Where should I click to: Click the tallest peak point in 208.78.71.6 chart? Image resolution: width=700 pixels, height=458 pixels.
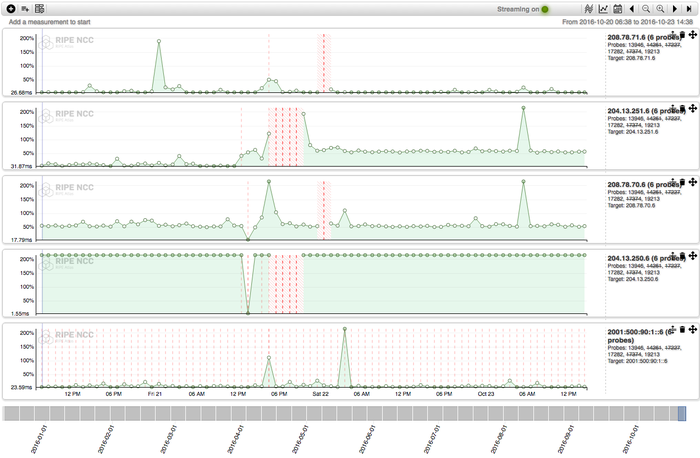159,41
